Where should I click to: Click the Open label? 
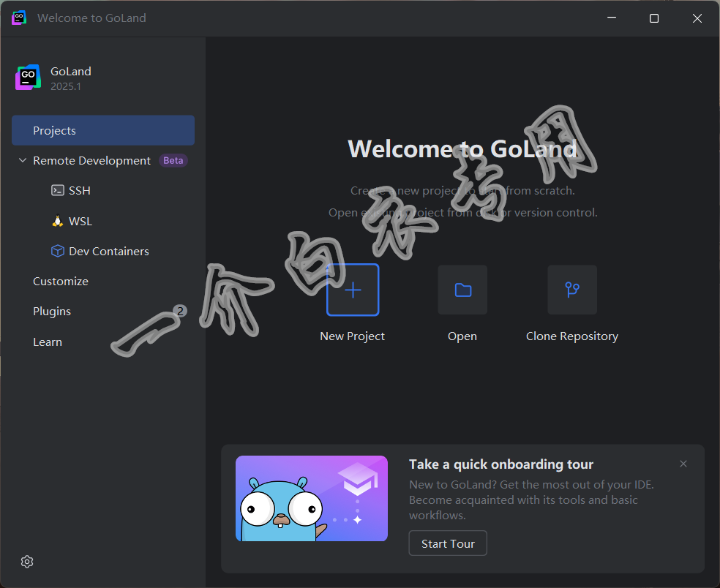462,336
